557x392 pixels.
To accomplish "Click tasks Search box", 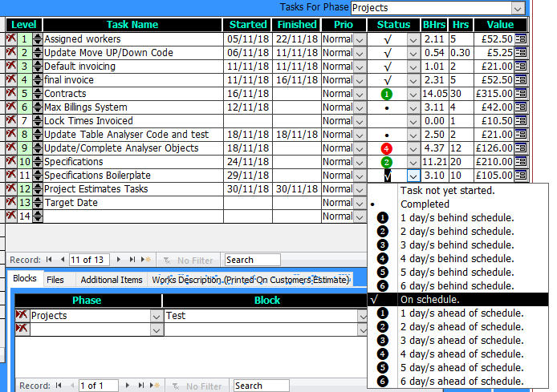I will pos(252,260).
